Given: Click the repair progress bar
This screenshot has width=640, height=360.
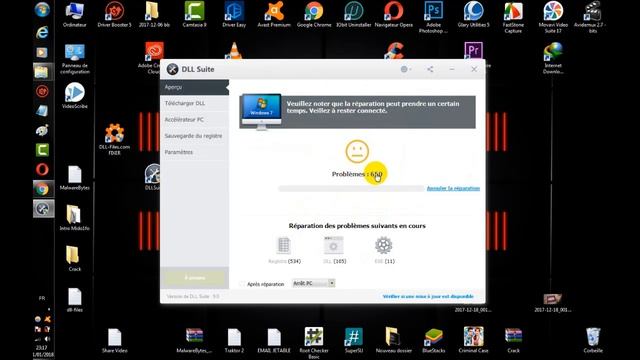Looking at the screenshot, I should pyautogui.click(x=351, y=188).
